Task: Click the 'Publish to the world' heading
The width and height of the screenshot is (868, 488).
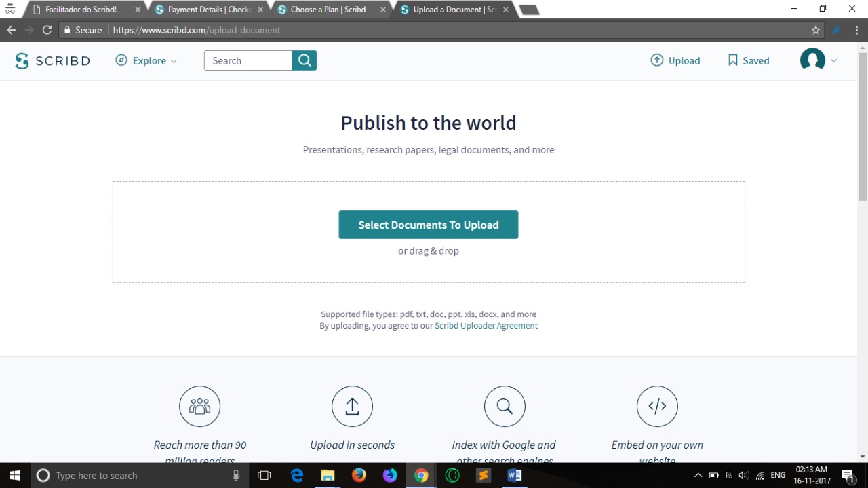Action: pyautogui.click(x=429, y=123)
